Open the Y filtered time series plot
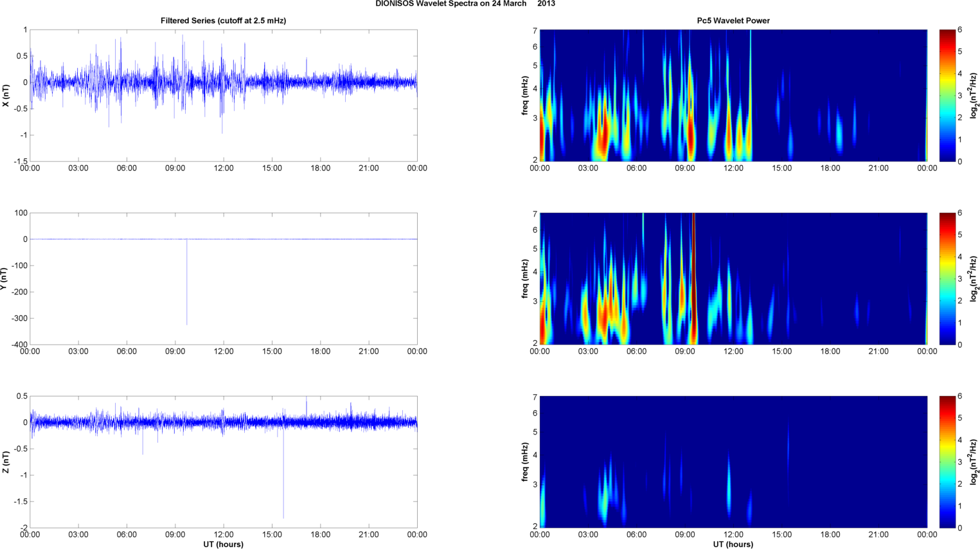The width and height of the screenshot is (980, 549). [x=224, y=278]
